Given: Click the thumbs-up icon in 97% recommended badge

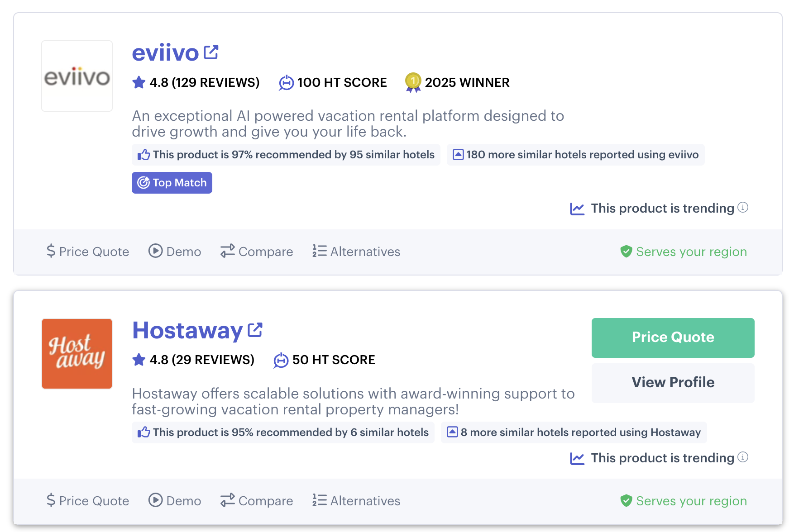Looking at the screenshot, I should pos(144,155).
